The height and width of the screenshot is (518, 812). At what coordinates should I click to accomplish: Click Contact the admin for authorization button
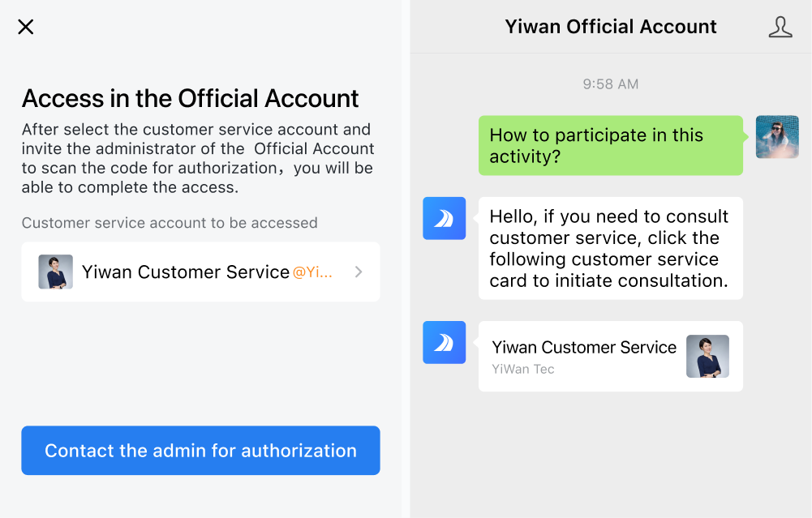(200, 450)
